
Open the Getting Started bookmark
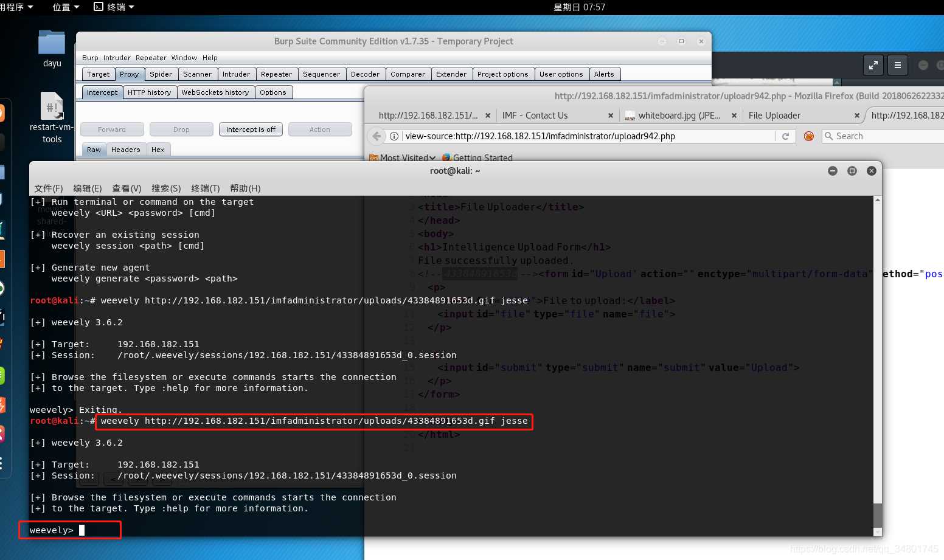coord(477,157)
